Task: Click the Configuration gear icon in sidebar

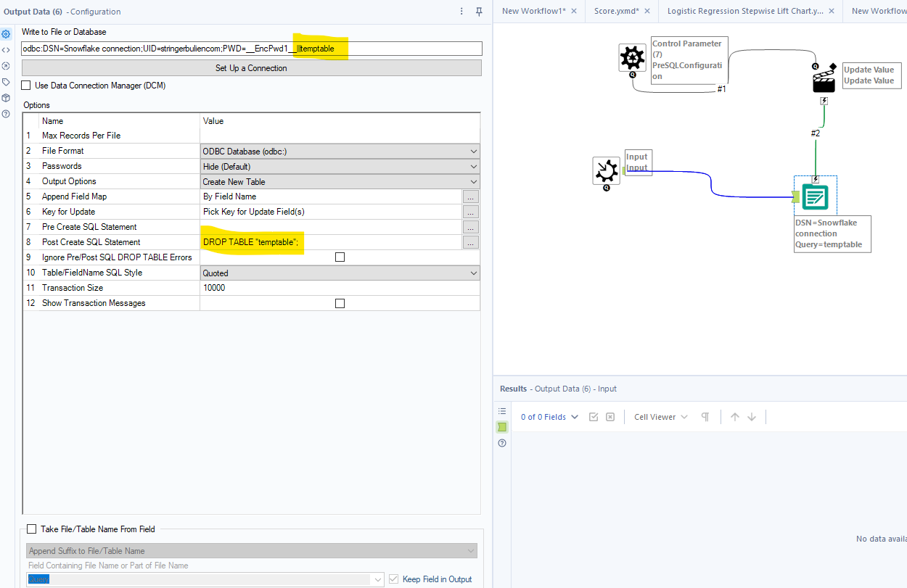Action: [6, 33]
